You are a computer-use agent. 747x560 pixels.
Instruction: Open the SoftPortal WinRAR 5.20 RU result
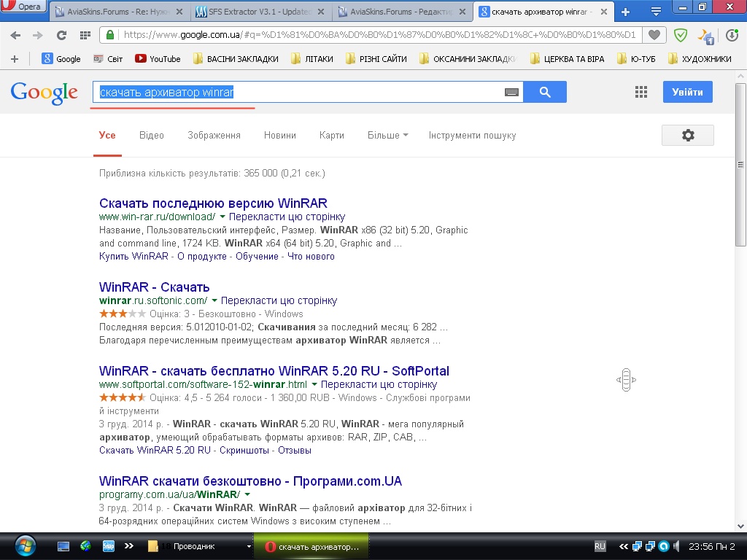(274, 371)
